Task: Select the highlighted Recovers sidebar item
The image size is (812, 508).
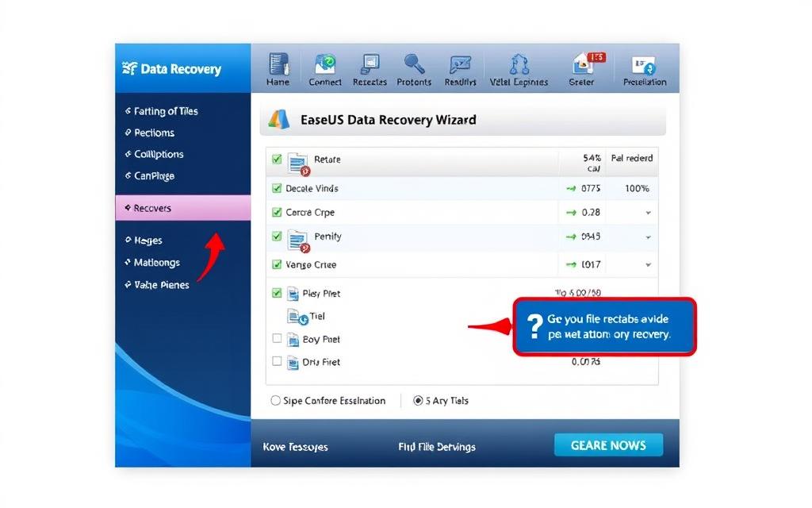Action: point(183,208)
